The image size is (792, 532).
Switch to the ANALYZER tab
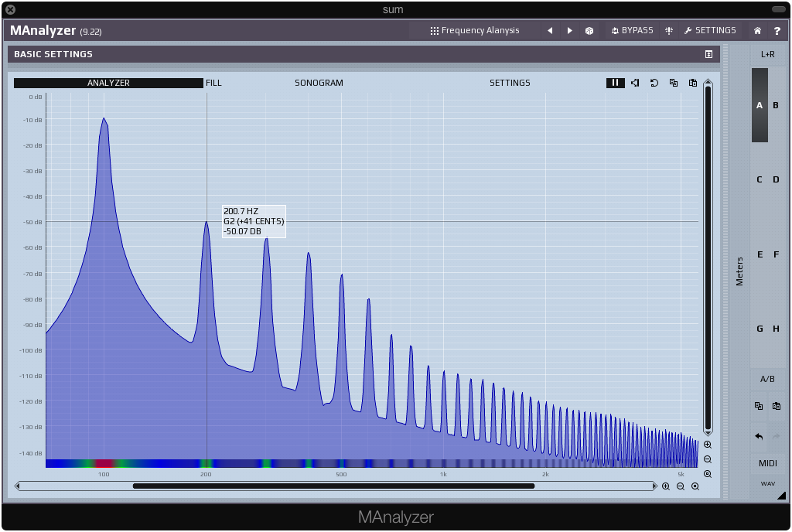click(108, 83)
